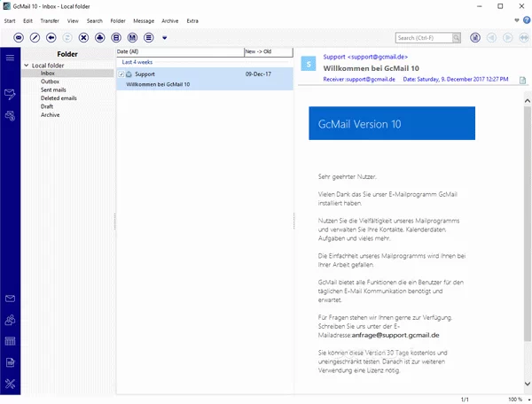532x404 pixels.
Task: Open the toolbar overflow dropdown arrow
Action: point(165,38)
